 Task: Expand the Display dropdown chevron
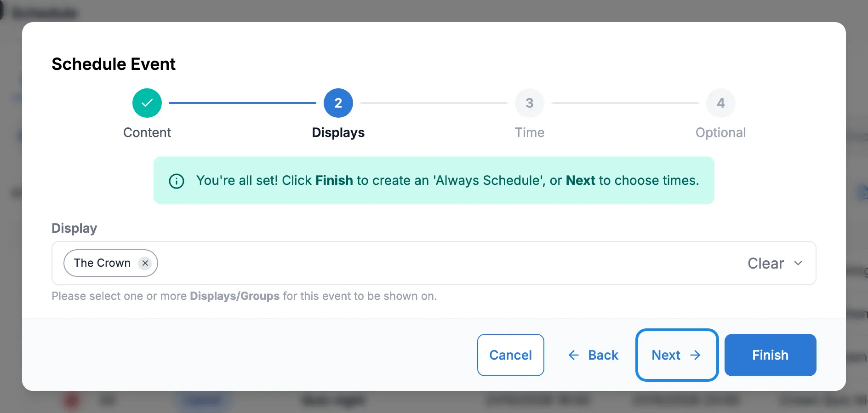(x=798, y=263)
